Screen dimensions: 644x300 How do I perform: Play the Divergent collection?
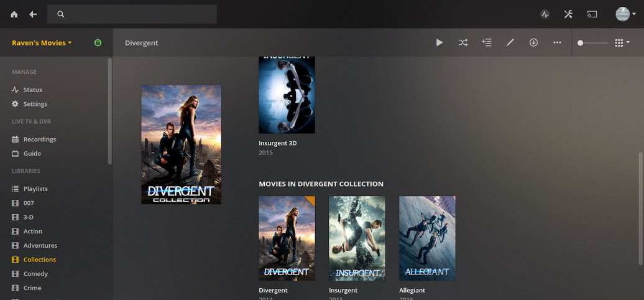coord(439,42)
